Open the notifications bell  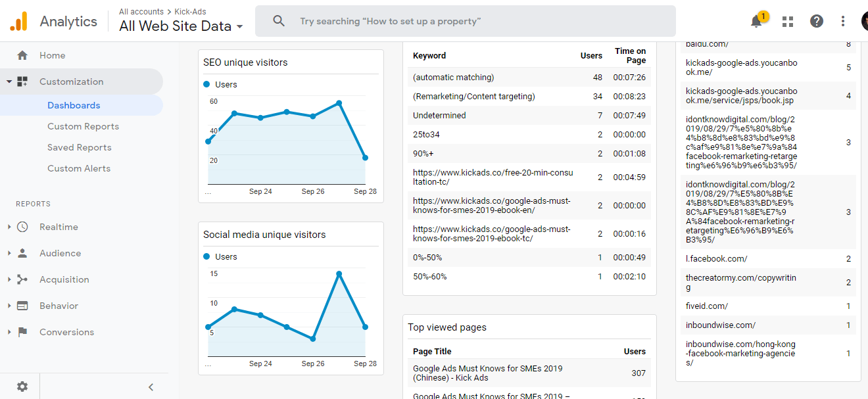tap(756, 21)
